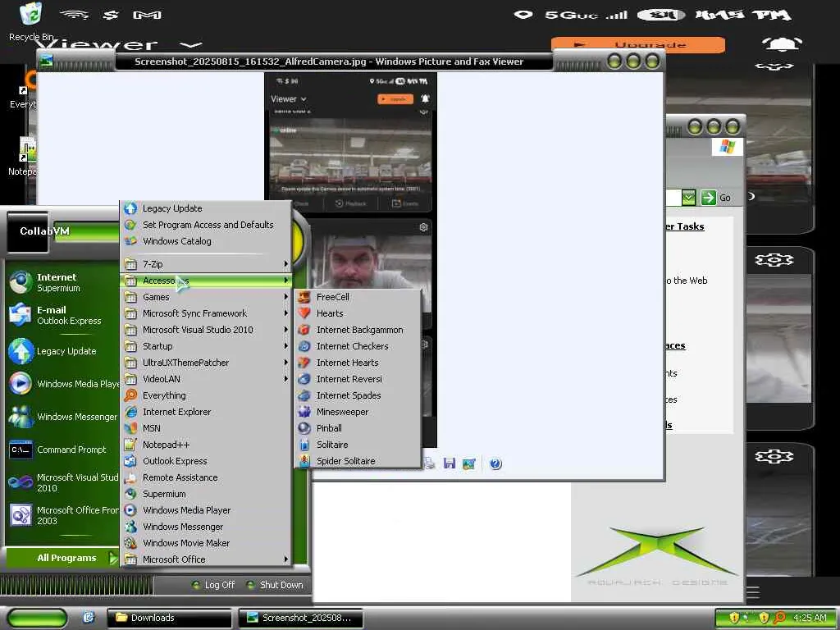Click Everything search icon in system tray
The height and width of the screenshot is (630, 840).
click(779, 618)
